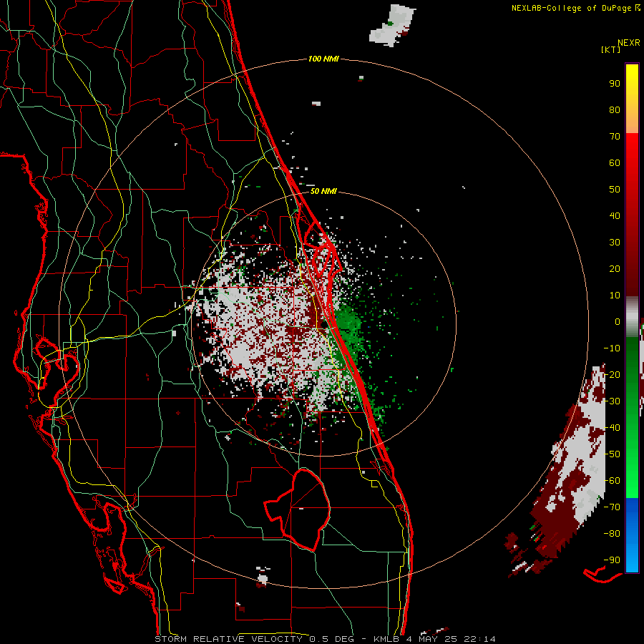Click the blue segment of the velocity color bar
The height and width of the screenshot is (644, 644).
point(632,535)
